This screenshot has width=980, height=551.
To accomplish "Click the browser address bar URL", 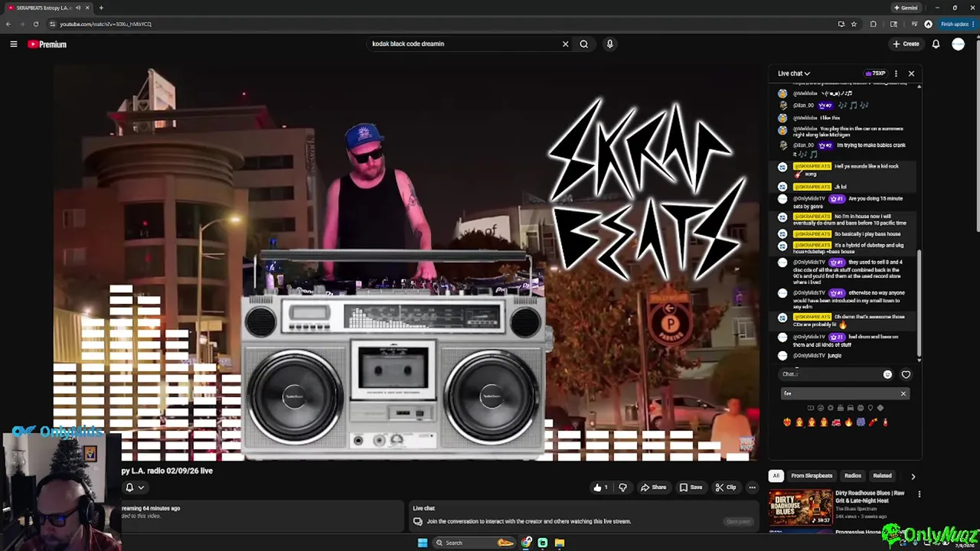I will point(106,24).
